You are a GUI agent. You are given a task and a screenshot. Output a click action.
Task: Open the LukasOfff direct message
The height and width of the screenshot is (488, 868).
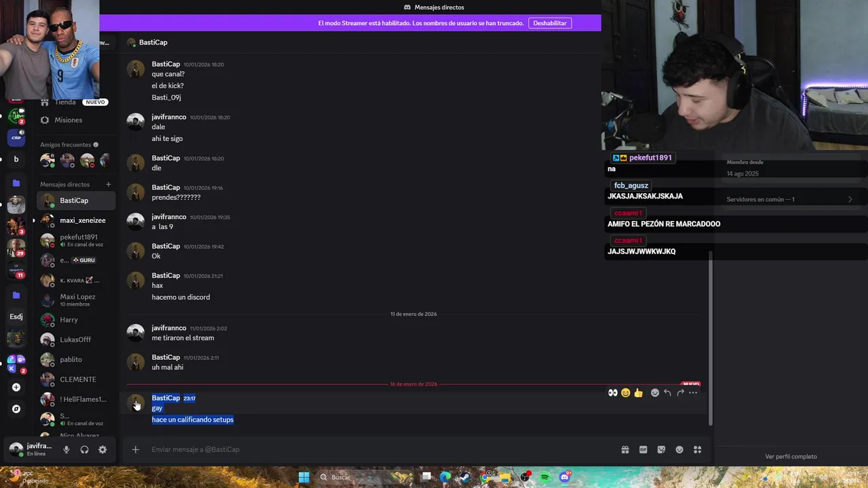(76, 340)
